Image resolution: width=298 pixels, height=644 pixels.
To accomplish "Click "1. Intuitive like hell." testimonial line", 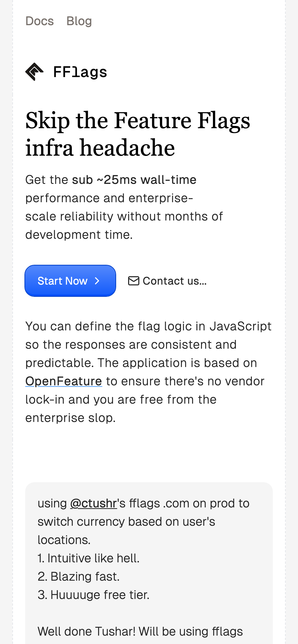I will [89, 558].
